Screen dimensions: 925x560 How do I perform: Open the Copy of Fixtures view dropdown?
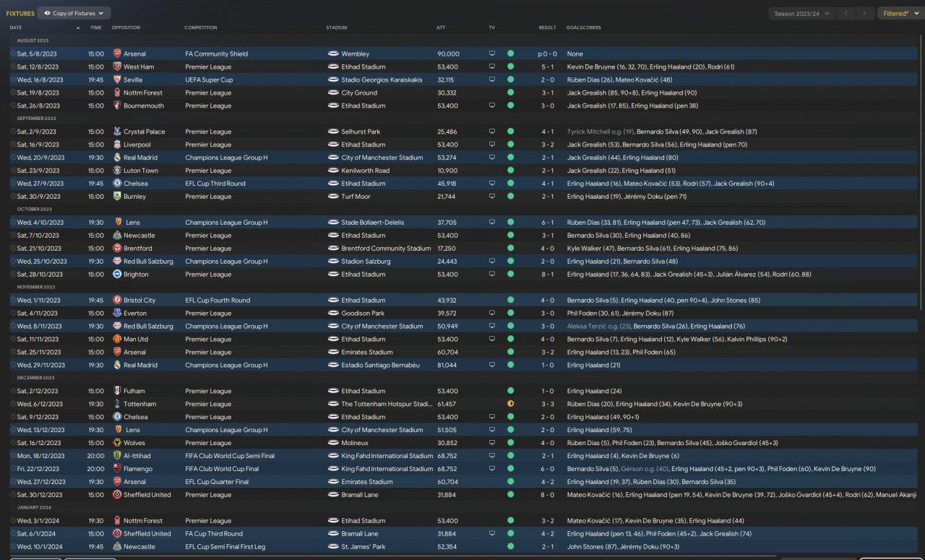coord(74,13)
